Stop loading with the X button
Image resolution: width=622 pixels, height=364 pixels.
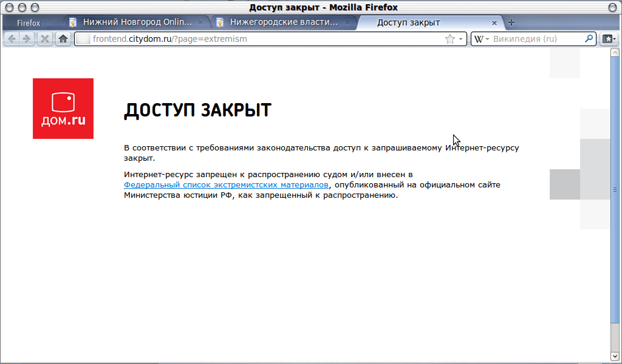pyautogui.click(x=45, y=39)
